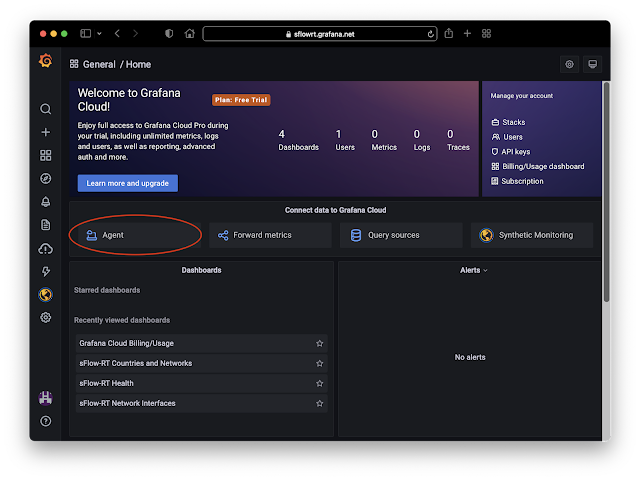Screen dimensions: 640x480
Task: Open the cloud integrations icon in the sidebar
Action: point(46,249)
